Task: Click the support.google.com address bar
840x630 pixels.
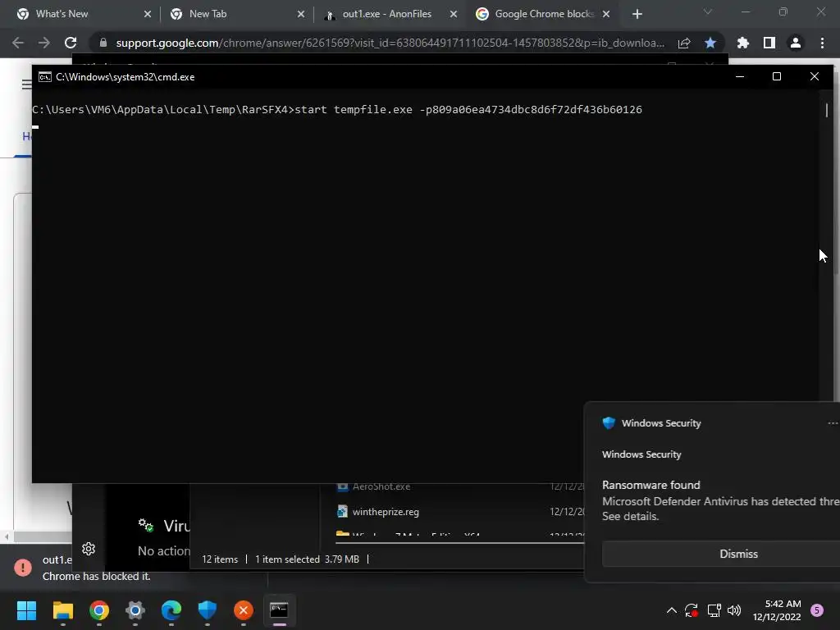Action: click(x=390, y=43)
